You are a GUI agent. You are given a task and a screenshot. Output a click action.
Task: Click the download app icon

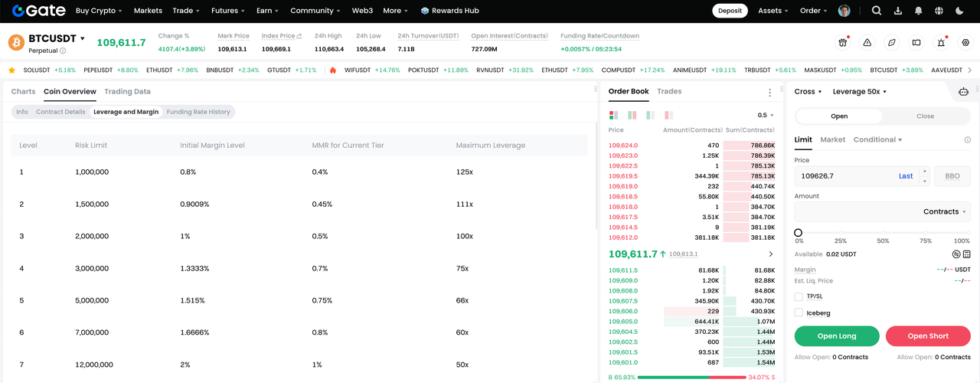click(897, 11)
